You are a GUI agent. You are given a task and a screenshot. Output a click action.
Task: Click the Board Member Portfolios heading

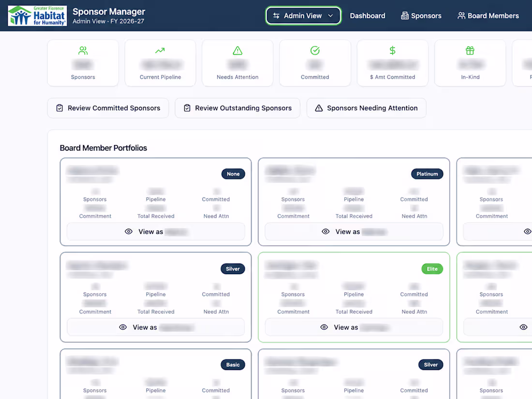tap(103, 148)
